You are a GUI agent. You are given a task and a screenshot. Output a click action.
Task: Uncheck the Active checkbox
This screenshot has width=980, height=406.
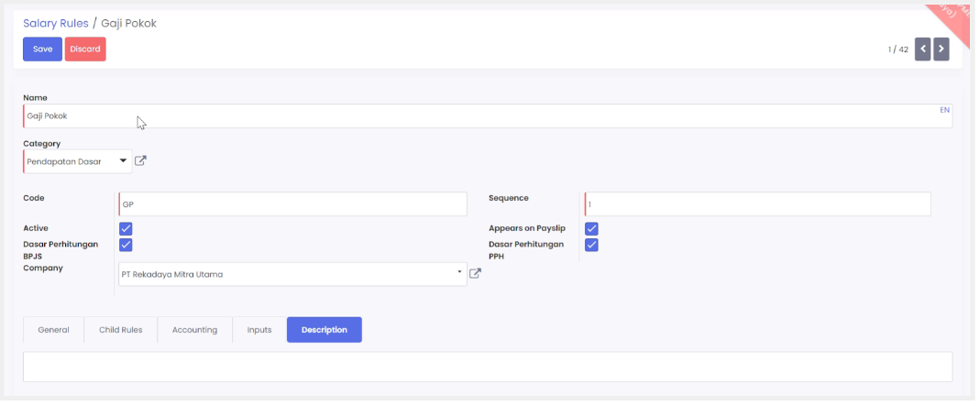click(x=126, y=228)
